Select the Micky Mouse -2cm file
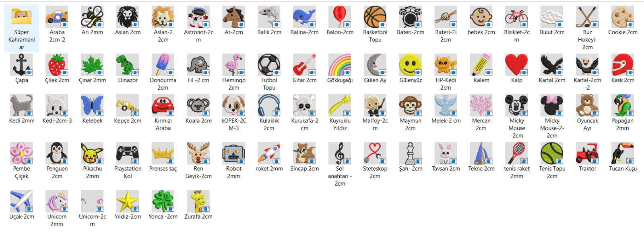 pyautogui.click(x=517, y=105)
